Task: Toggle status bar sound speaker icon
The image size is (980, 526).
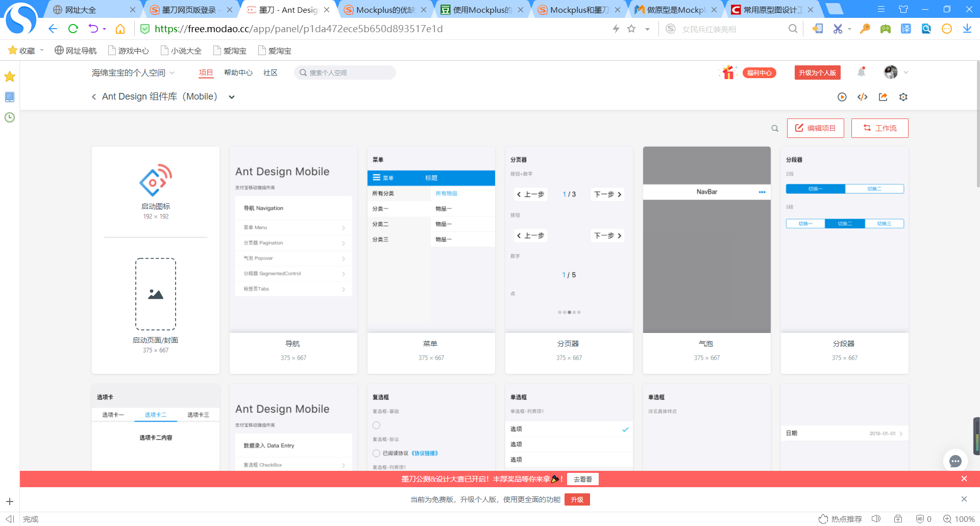Action: pyautogui.click(x=876, y=519)
